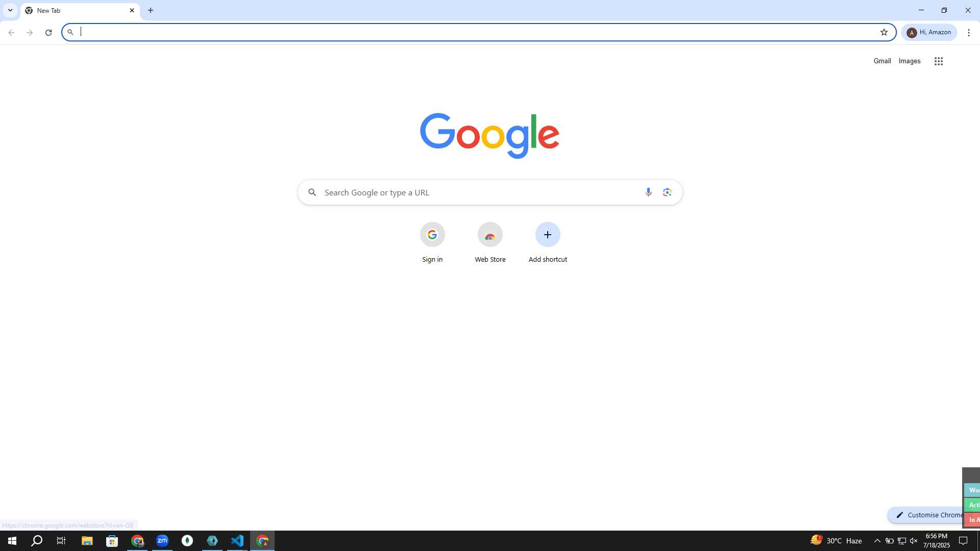
Task: Open Chrome's three-dot menu
Action: (969, 32)
